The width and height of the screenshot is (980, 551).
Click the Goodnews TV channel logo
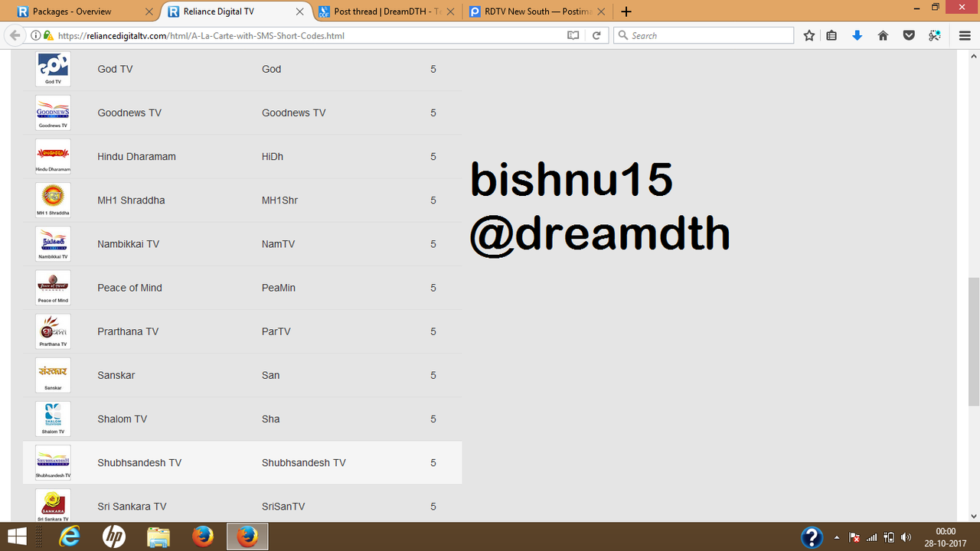coord(53,112)
